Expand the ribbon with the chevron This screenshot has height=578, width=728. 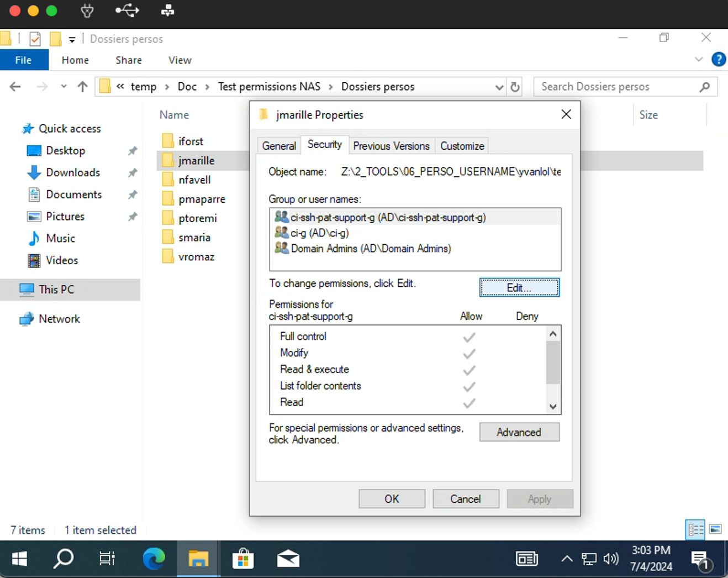tap(699, 60)
